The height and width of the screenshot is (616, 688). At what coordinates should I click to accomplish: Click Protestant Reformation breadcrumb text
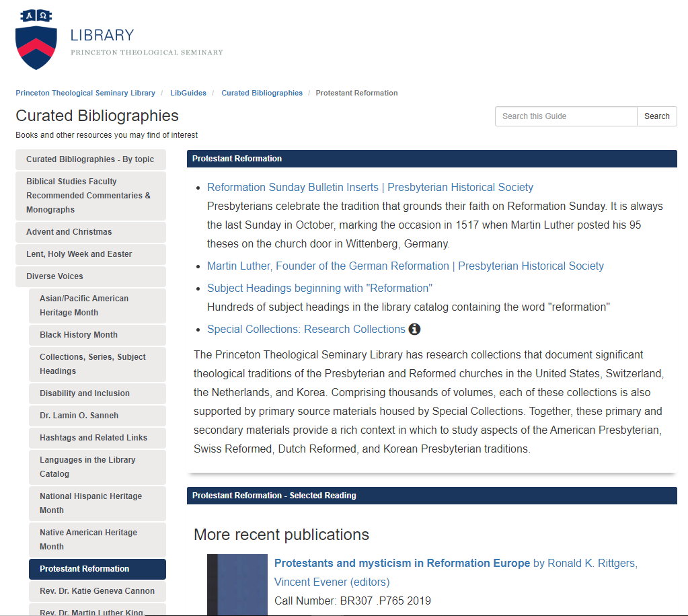(356, 93)
